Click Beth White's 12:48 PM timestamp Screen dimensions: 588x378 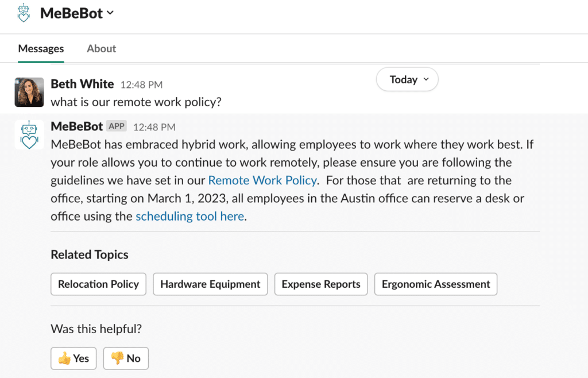tap(141, 85)
